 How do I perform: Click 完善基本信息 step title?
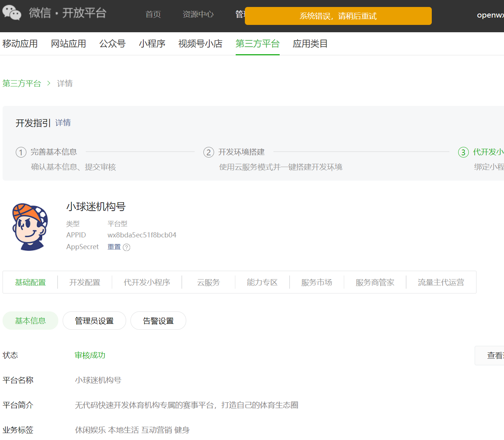click(54, 152)
